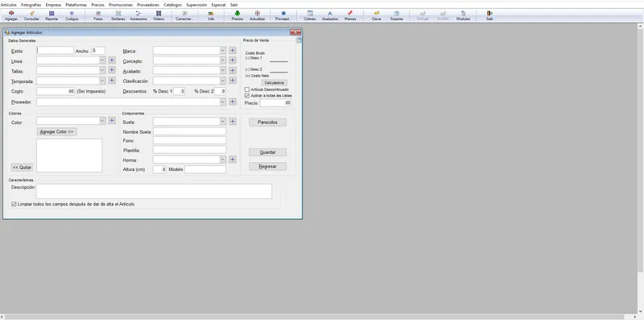Image resolution: width=644 pixels, height=320 pixels.
Task: Open Fotos from the toolbar
Action: pos(97,15)
